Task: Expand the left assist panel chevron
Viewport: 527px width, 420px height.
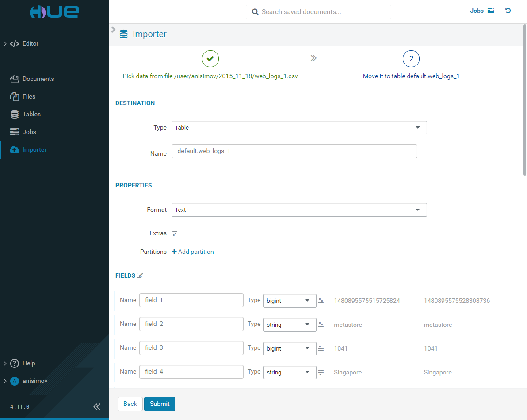Action: click(x=113, y=30)
